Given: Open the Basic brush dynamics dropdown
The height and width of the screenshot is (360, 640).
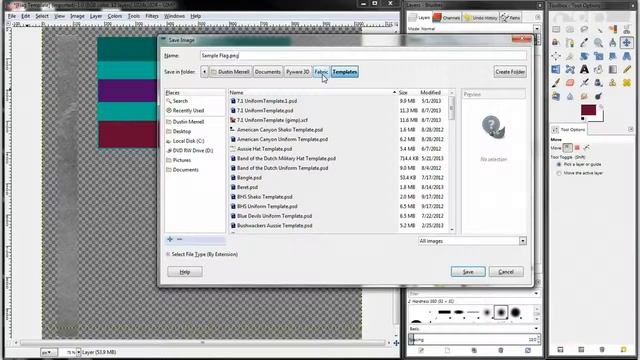Looking at the screenshot, I should (x=474, y=329).
